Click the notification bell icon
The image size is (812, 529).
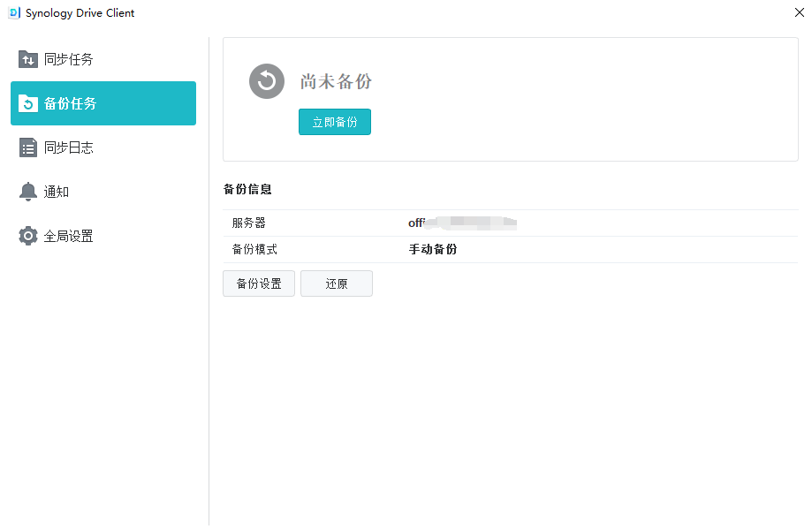coord(28,192)
